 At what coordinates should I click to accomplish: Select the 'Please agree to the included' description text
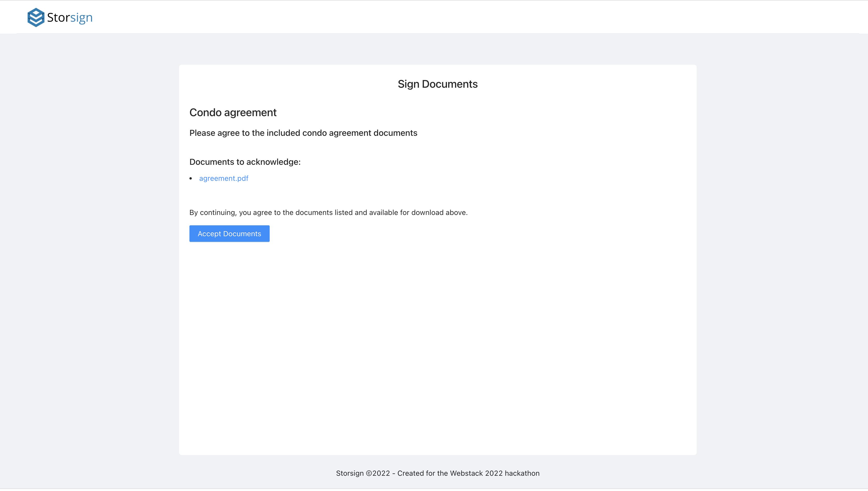click(x=303, y=133)
